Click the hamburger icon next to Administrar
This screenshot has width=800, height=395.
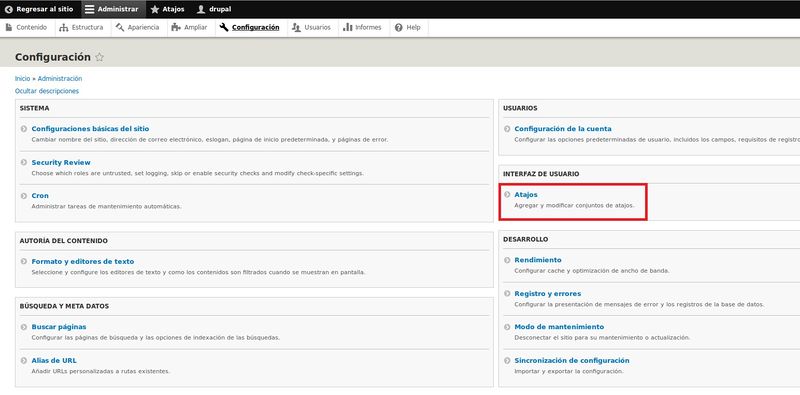click(x=89, y=9)
